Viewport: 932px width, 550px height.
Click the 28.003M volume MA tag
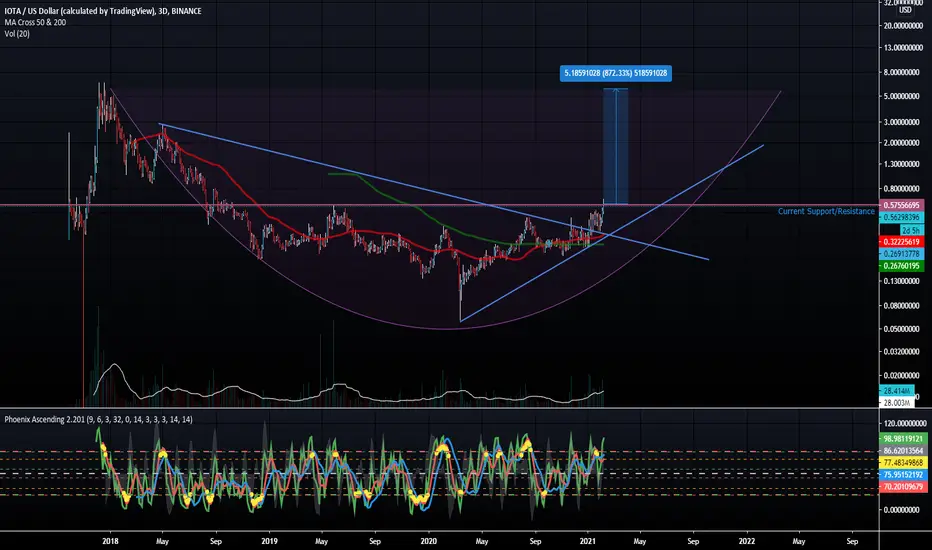[x=896, y=403]
